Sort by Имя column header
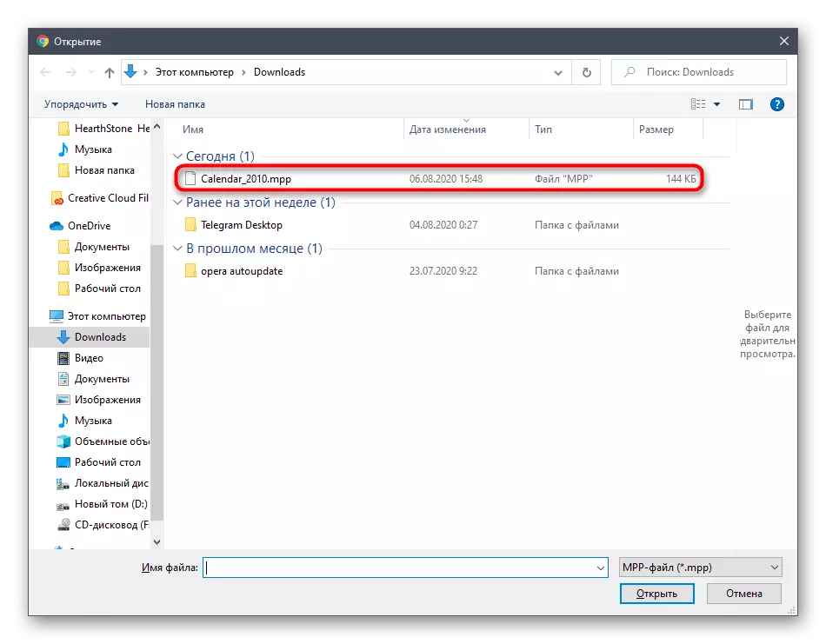 click(x=193, y=129)
